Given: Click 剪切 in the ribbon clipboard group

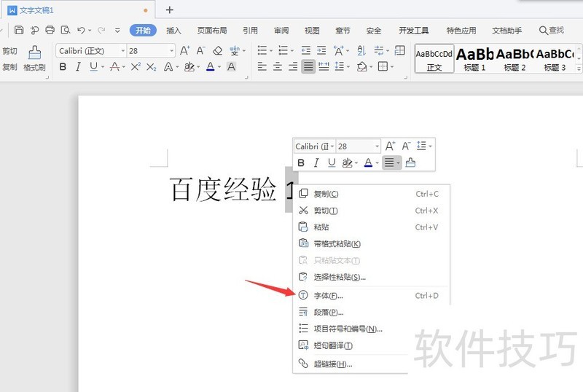Looking at the screenshot, I should click(9, 51).
